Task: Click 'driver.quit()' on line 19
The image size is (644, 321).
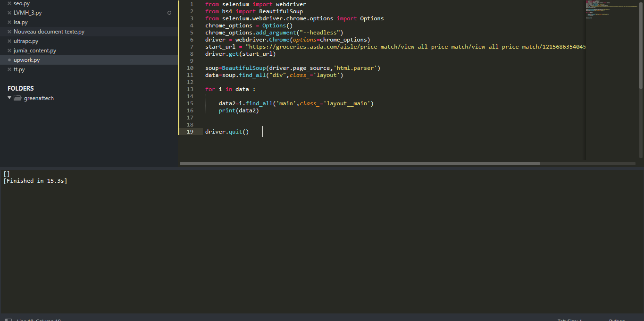Action: (227, 132)
